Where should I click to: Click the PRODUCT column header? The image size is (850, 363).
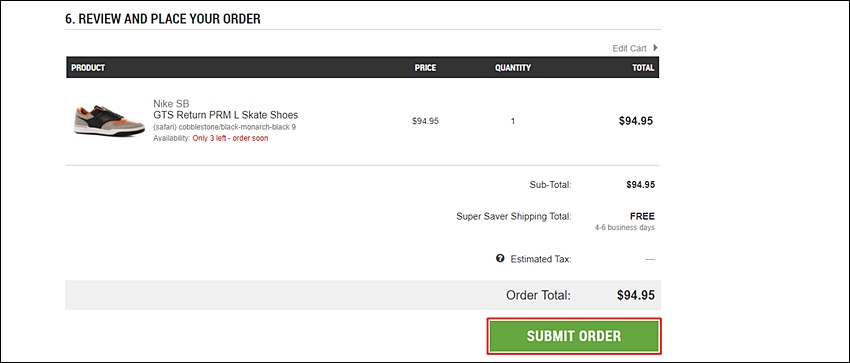pyautogui.click(x=88, y=68)
